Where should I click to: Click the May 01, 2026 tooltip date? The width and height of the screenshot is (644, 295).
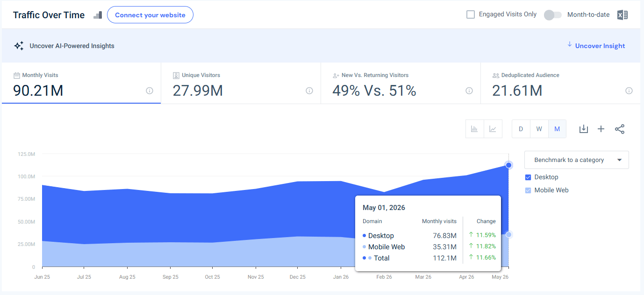tap(384, 208)
